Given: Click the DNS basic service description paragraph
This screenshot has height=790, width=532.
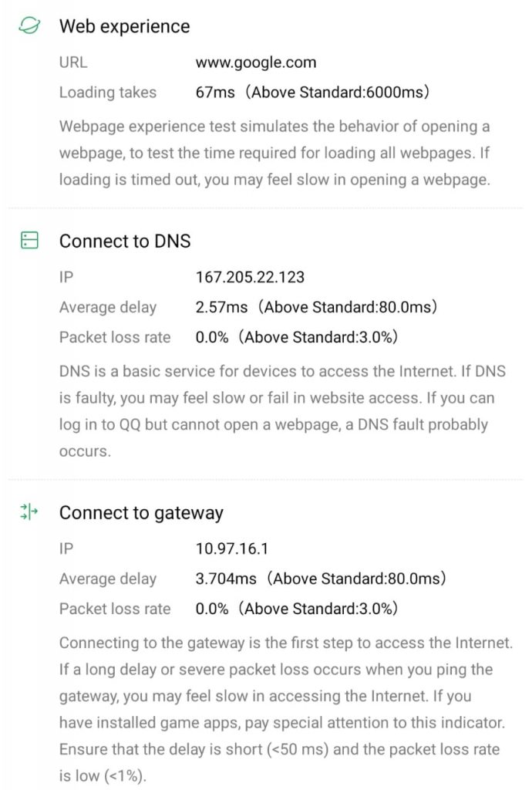Looking at the screenshot, I should coord(282,411).
